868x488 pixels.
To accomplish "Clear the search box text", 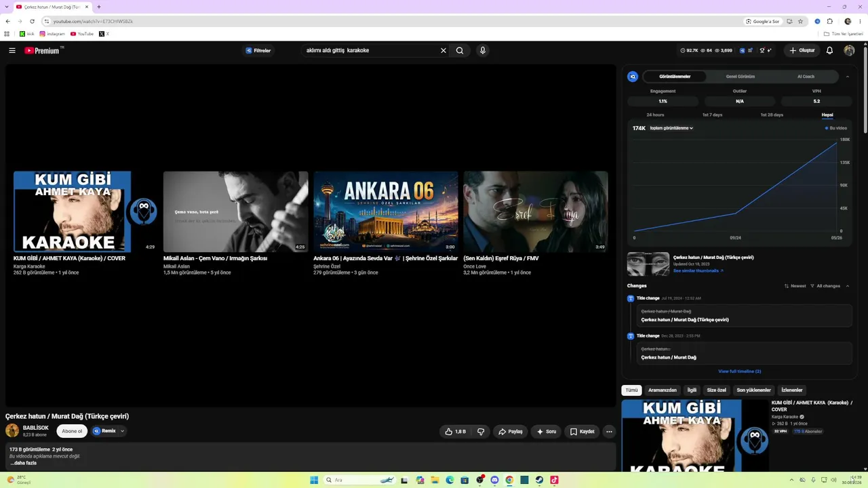I will point(443,51).
